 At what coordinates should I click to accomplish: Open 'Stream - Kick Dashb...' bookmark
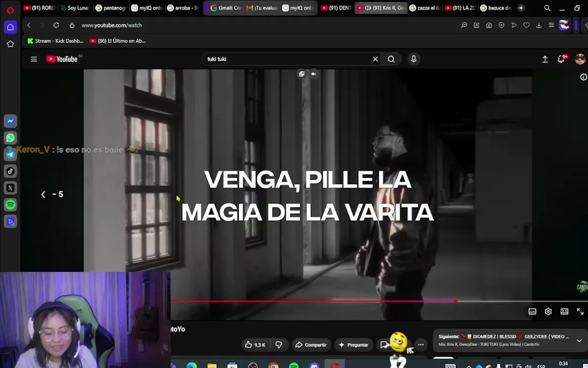click(56, 41)
